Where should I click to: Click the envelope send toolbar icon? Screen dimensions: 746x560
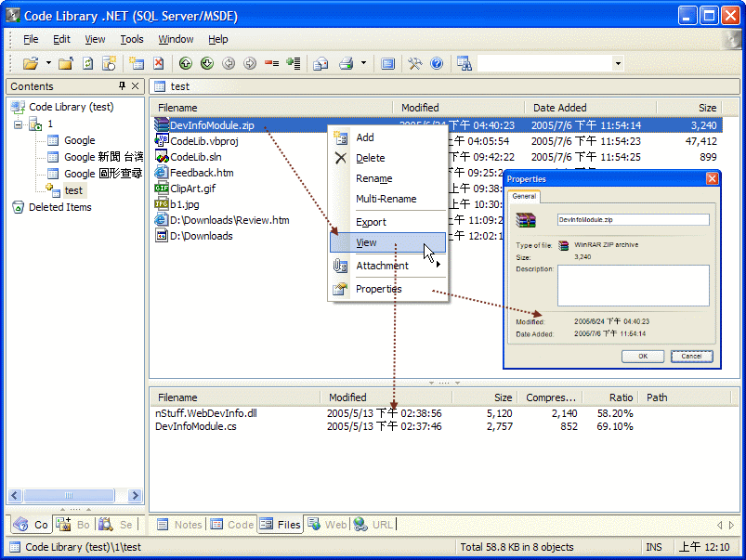click(321, 63)
